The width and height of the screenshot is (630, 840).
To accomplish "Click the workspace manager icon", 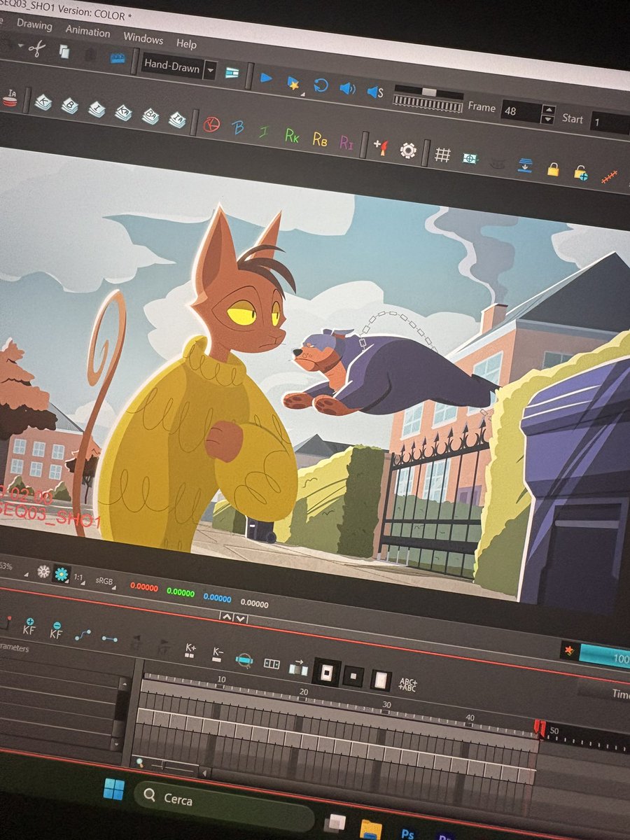I will pyautogui.click(x=232, y=73).
